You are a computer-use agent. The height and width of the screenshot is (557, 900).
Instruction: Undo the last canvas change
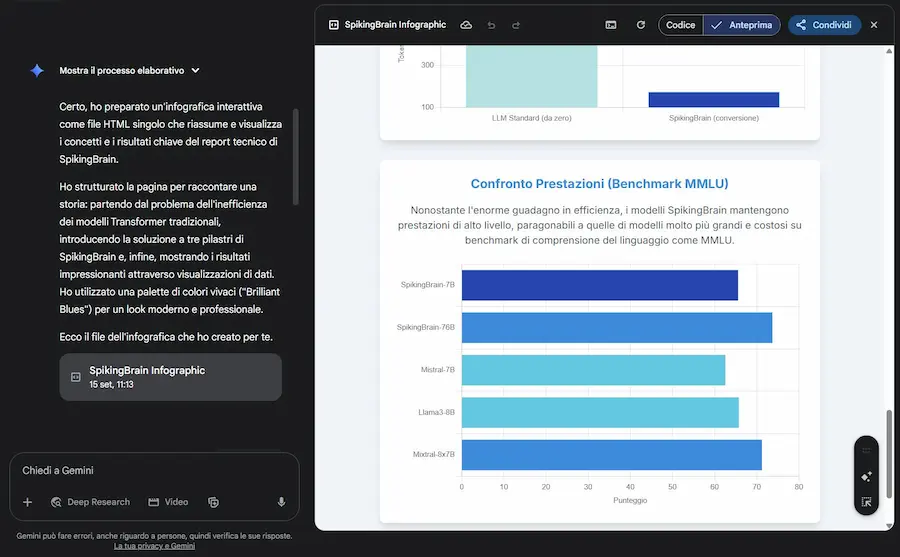(491, 25)
